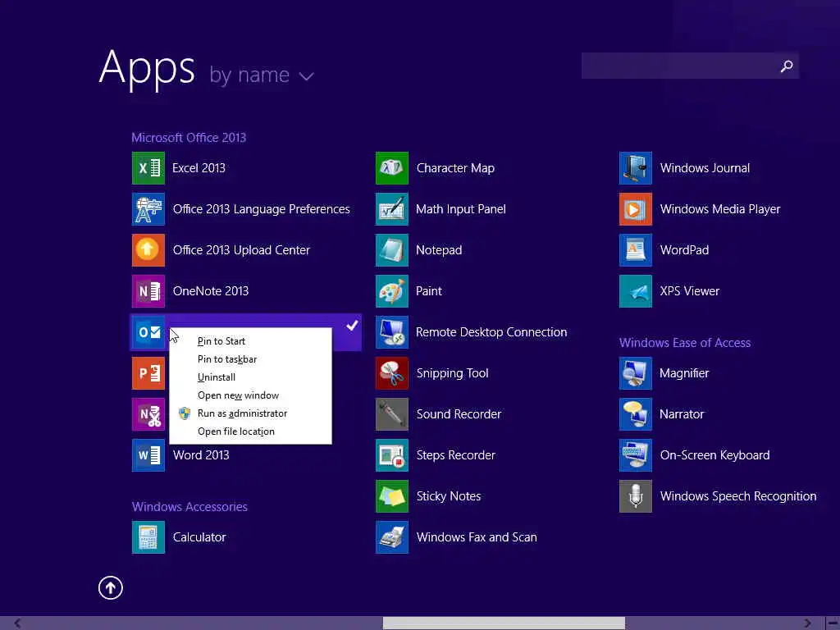Click the Send to OneNote icon
The image size is (840, 630).
click(x=148, y=414)
